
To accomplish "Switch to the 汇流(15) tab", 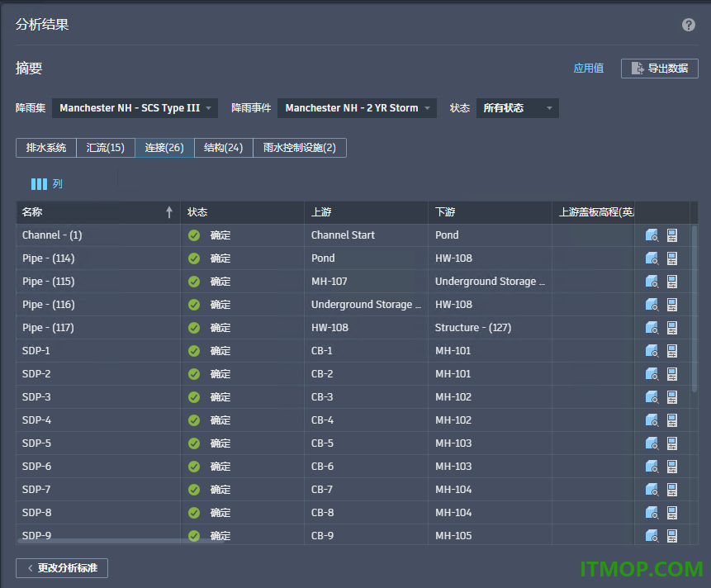I will (106, 148).
